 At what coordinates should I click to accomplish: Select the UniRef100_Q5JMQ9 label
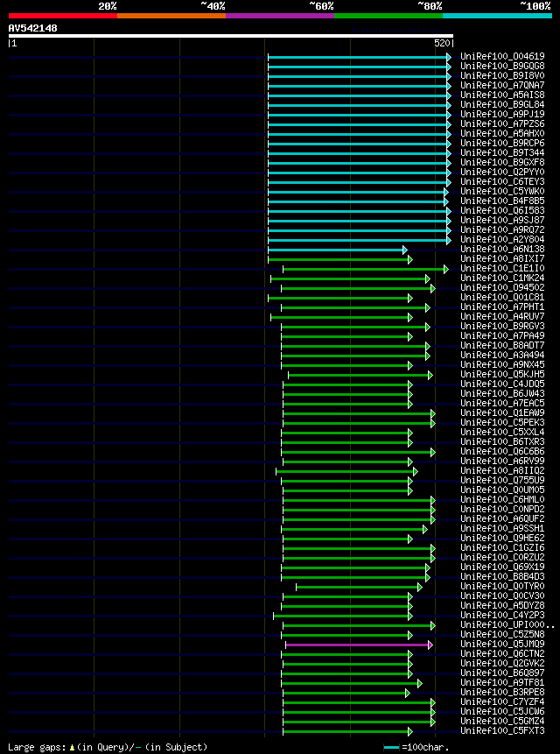click(x=502, y=644)
